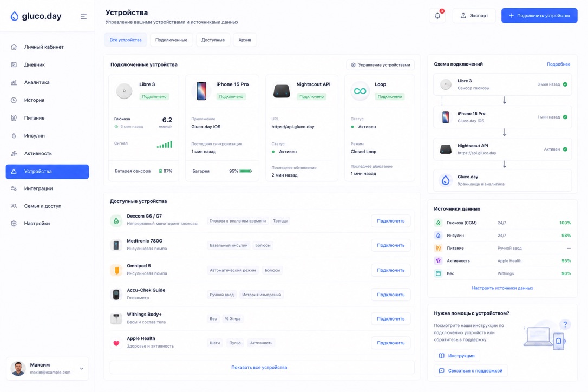Click the Питание data source icon
The height and width of the screenshot is (392, 588).
(x=438, y=248)
